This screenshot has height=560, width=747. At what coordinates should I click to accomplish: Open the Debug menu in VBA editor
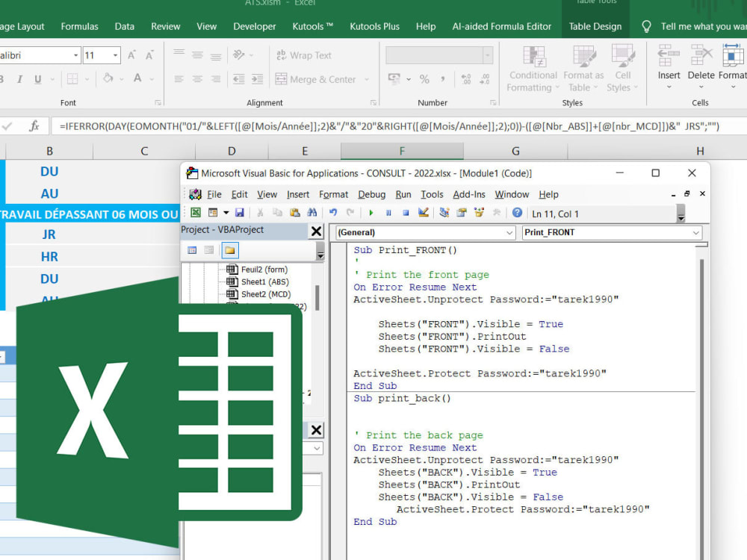[371, 194]
